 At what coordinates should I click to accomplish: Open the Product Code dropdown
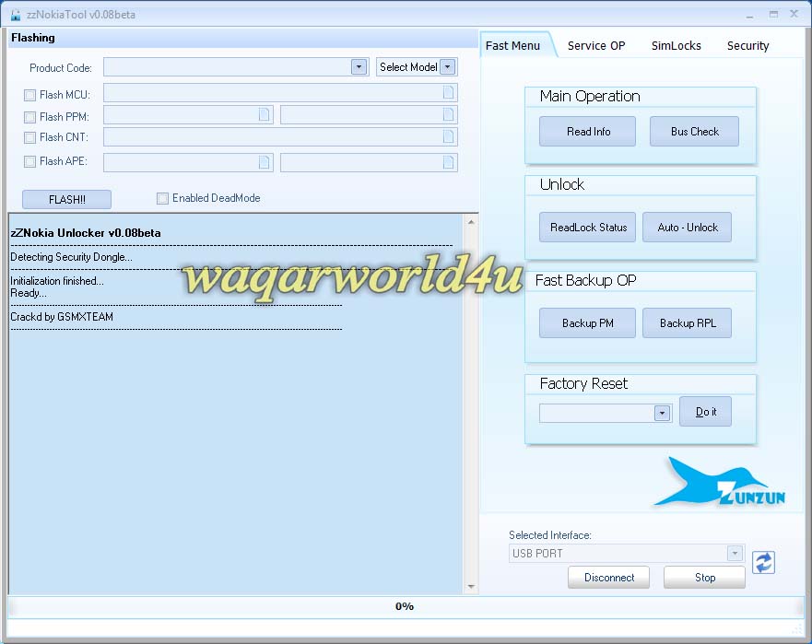(x=359, y=66)
